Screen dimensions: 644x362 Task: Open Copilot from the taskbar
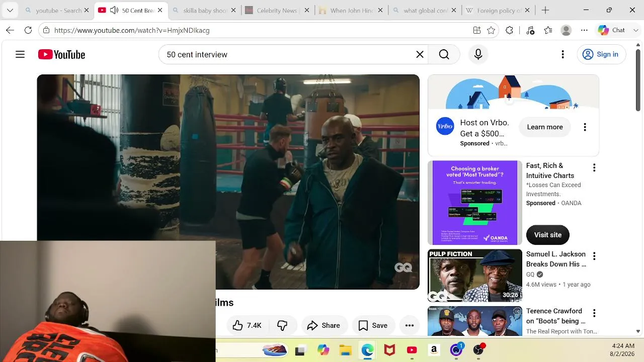pos(323,350)
